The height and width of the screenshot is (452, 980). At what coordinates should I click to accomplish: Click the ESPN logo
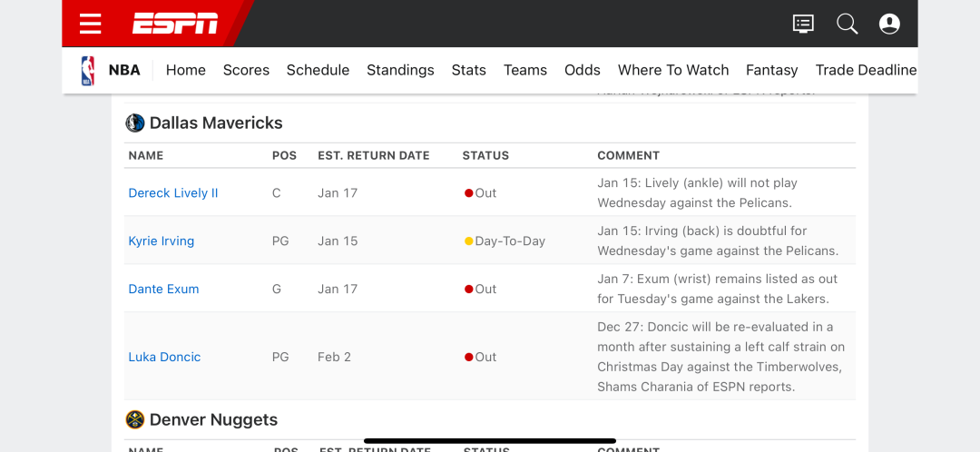pos(175,24)
